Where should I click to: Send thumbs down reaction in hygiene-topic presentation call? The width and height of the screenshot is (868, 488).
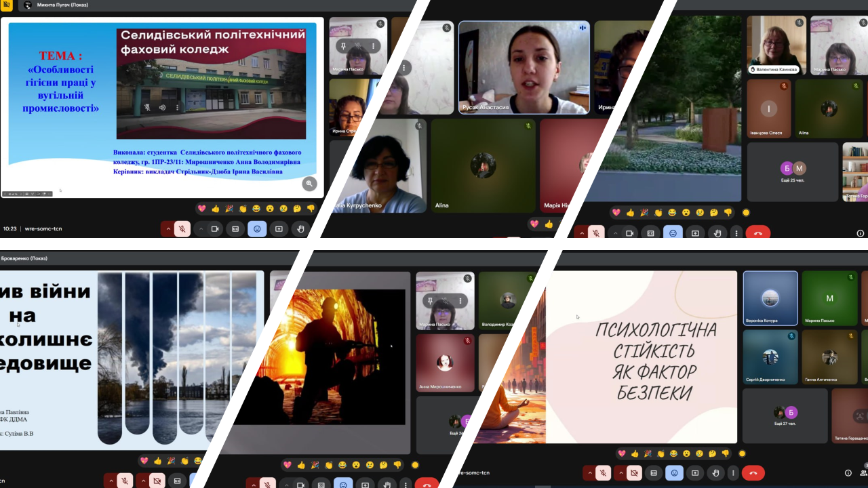pos(311,208)
